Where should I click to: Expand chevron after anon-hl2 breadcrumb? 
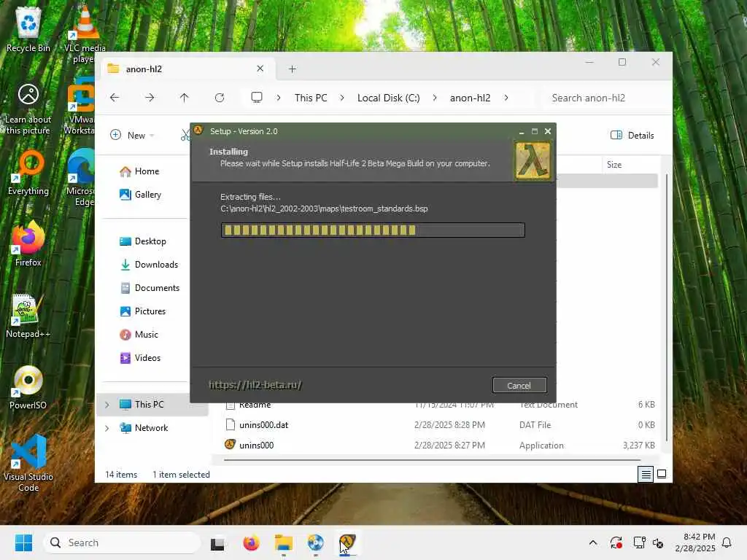[506, 98]
